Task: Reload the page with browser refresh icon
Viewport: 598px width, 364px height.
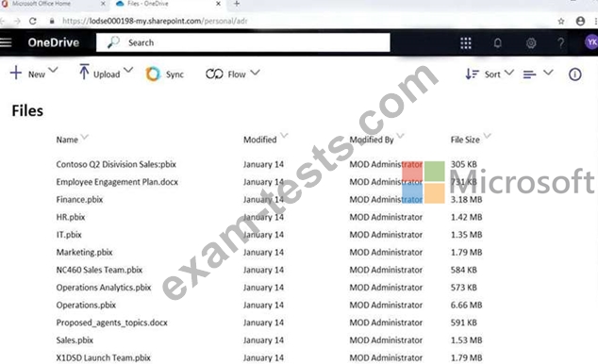Action: [33, 21]
